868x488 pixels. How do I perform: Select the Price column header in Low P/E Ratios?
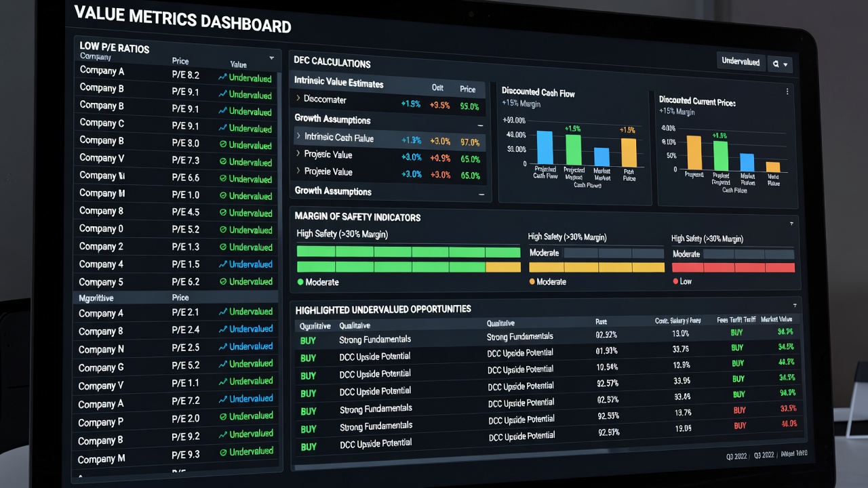[180, 61]
